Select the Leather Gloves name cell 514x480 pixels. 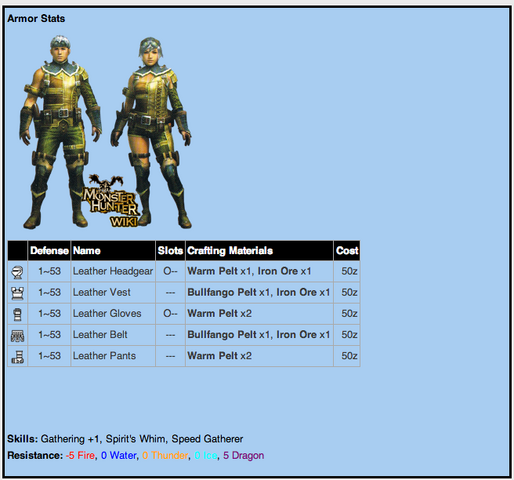point(113,314)
